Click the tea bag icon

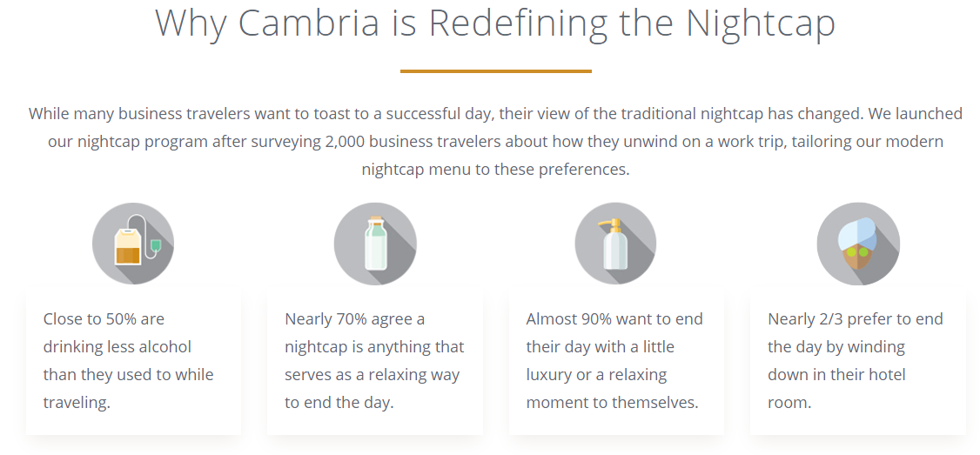(x=133, y=244)
